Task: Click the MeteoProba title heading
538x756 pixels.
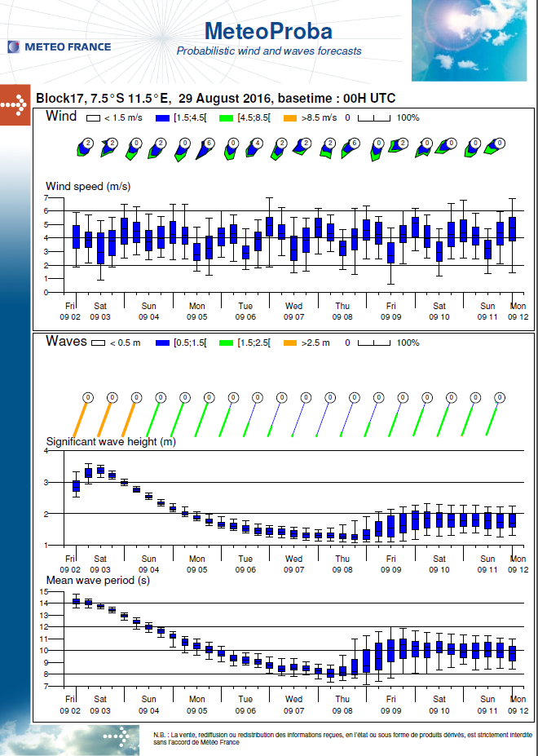Action: 268,31
